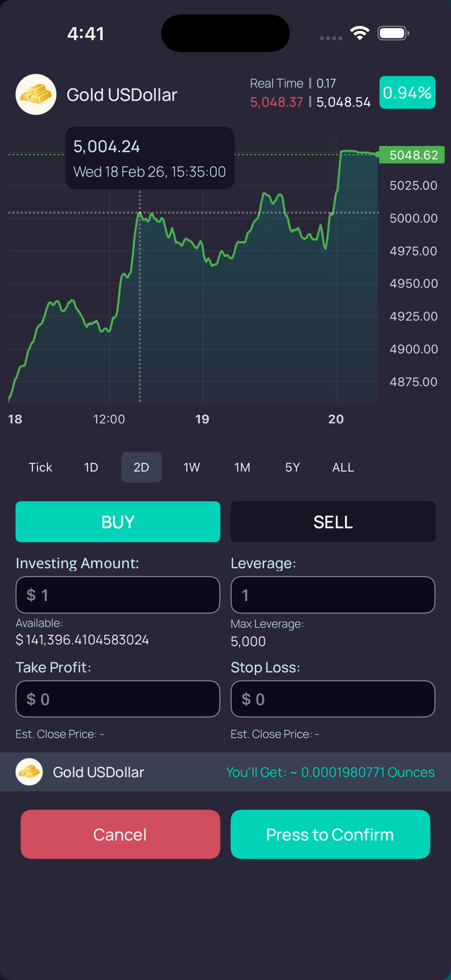Show the 5Y chart range

point(293,467)
